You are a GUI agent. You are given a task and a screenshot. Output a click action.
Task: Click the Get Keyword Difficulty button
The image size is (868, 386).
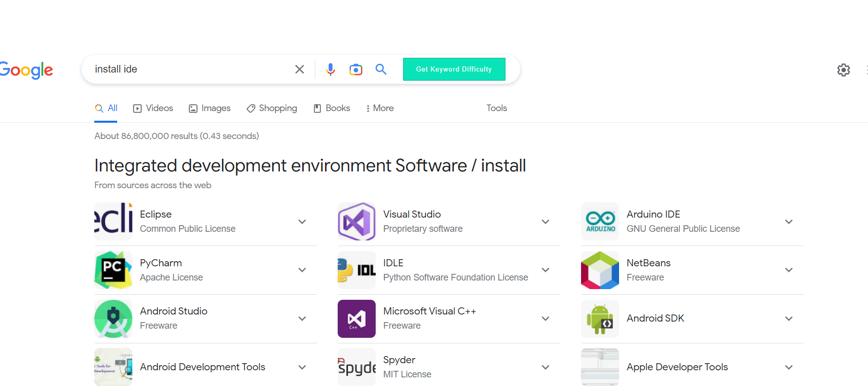click(x=454, y=69)
